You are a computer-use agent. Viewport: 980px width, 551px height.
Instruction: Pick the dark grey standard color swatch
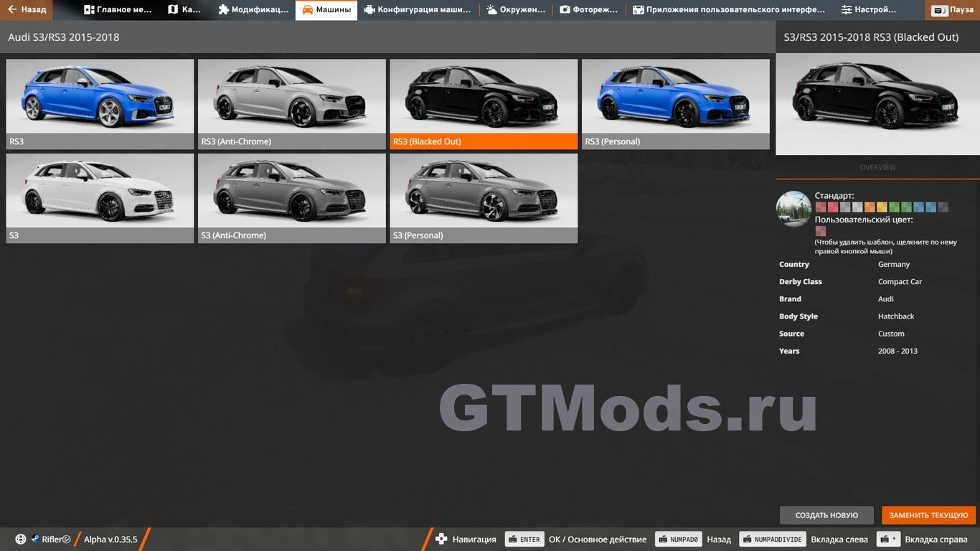coord(943,207)
